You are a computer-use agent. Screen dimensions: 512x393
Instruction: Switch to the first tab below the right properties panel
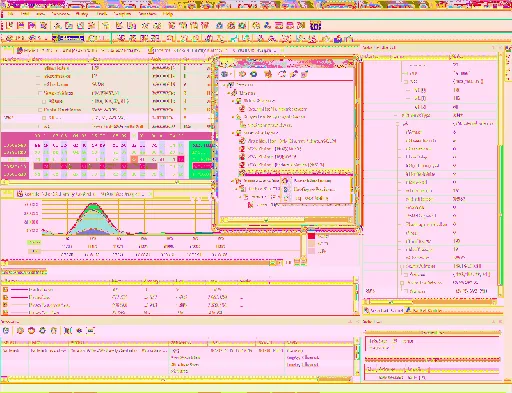click(x=384, y=310)
